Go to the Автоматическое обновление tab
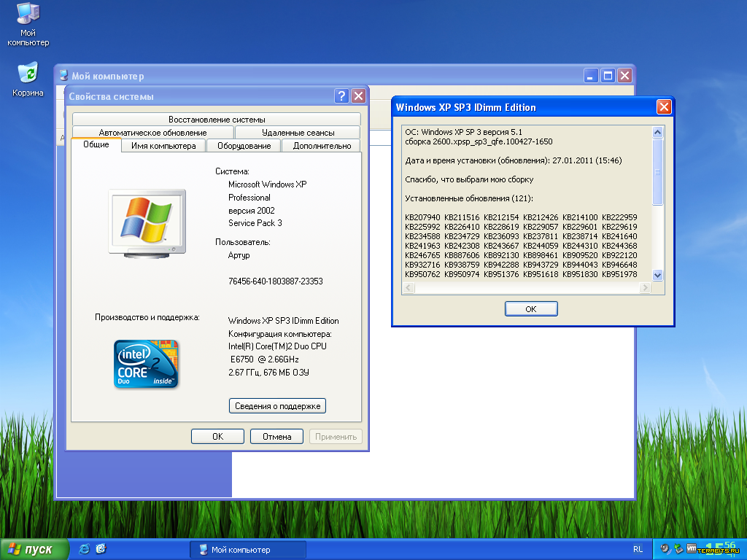The image size is (747, 560). (152, 133)
